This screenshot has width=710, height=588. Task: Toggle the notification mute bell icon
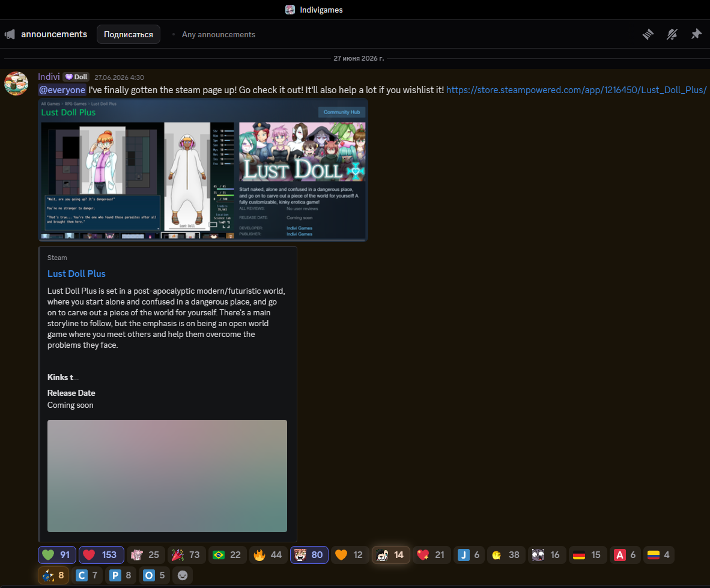tap(672, 34)
